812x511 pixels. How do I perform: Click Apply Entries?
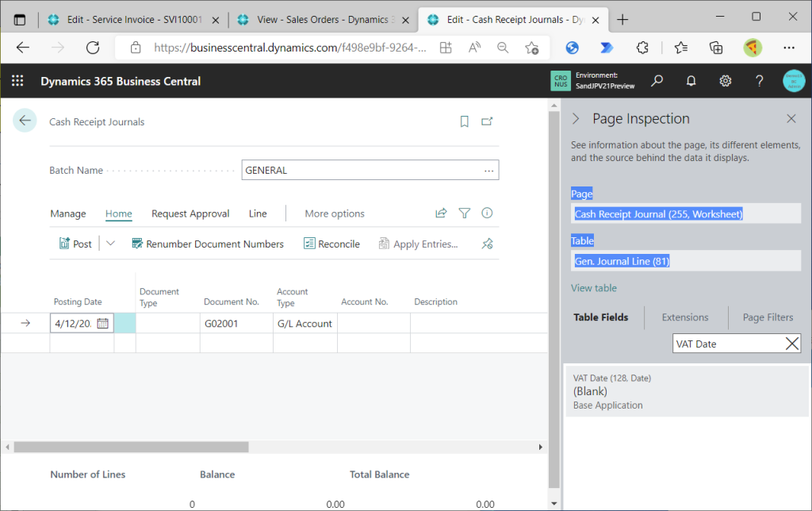[x=419, y=244]
